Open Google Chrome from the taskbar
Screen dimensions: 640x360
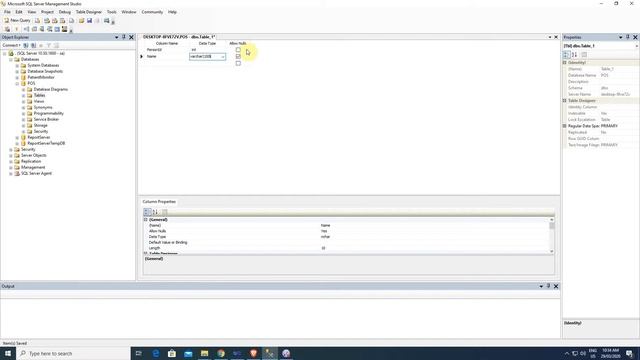click(x=221, y=353)
